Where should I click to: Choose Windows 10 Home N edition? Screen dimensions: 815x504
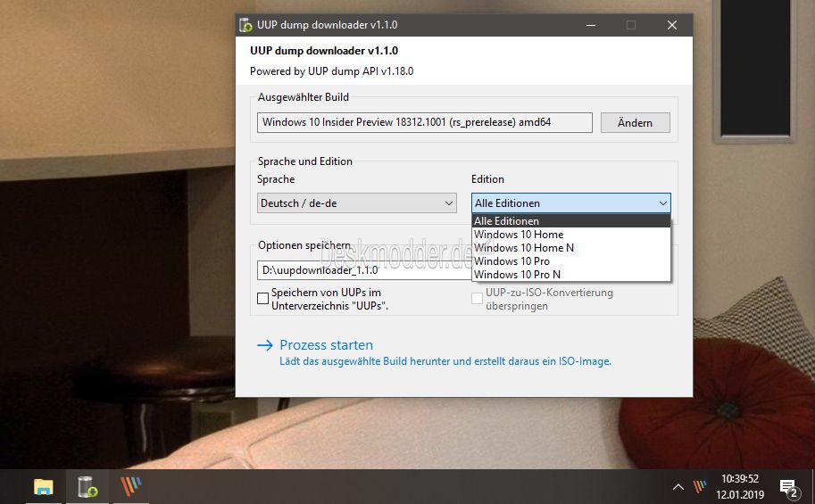pos(570,248)
